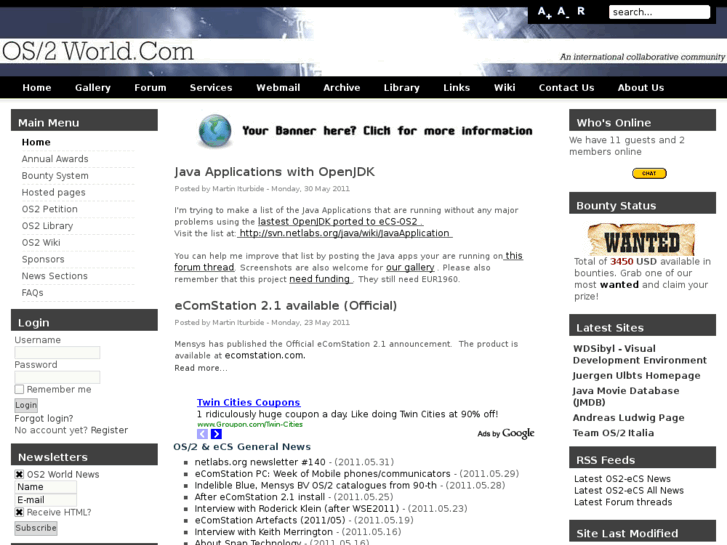Open Services in navigation bar
Viewport: 727px width, 545px height.
211,88
